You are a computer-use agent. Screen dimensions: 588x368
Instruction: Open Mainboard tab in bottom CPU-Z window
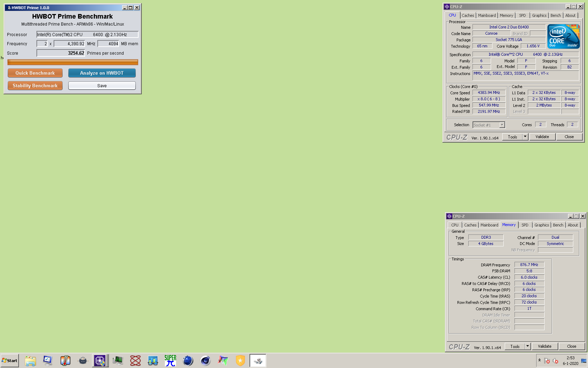tap(489, 225)
